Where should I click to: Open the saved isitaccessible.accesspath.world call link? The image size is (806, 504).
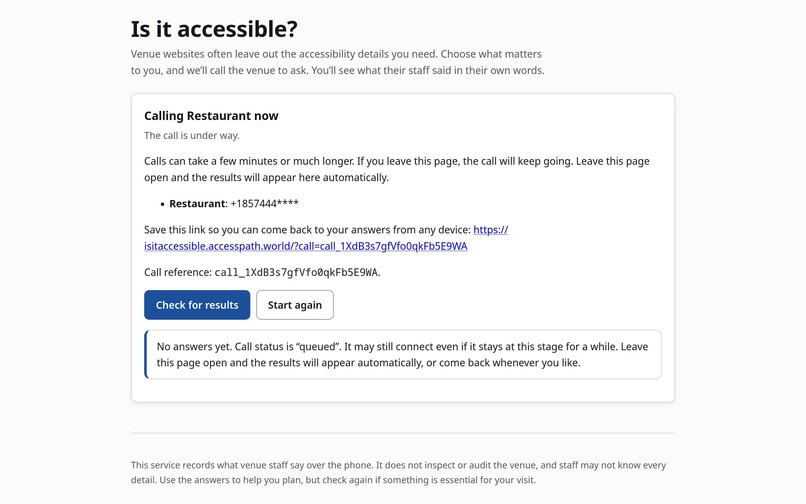pyautogui.click(x=306, y=246)
